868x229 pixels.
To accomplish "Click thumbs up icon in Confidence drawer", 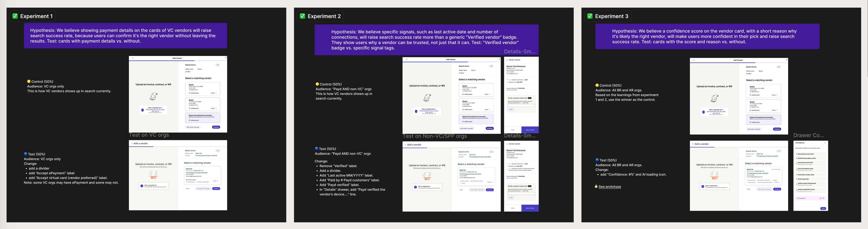I will (x=820, y=198).
